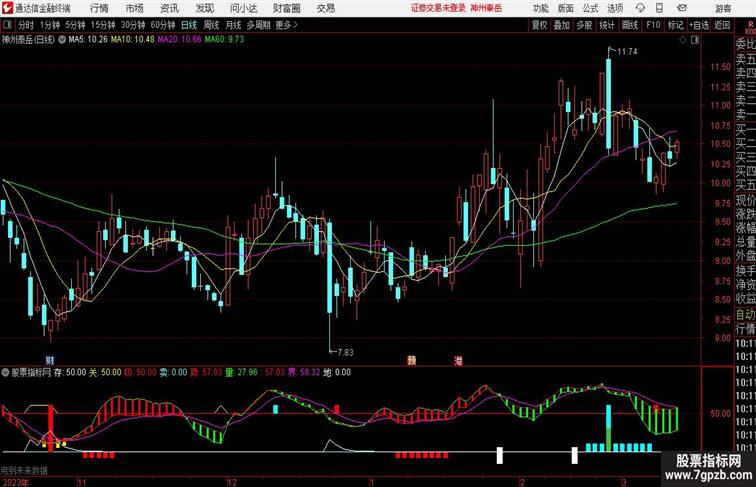Image resolution: width=756 pixels, height=487 pixels.
Task: Open the mobile phone icon in top bar
Action: coord(660,8)
